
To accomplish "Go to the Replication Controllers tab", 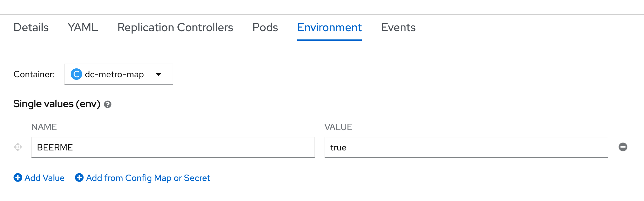I will 175,27.
